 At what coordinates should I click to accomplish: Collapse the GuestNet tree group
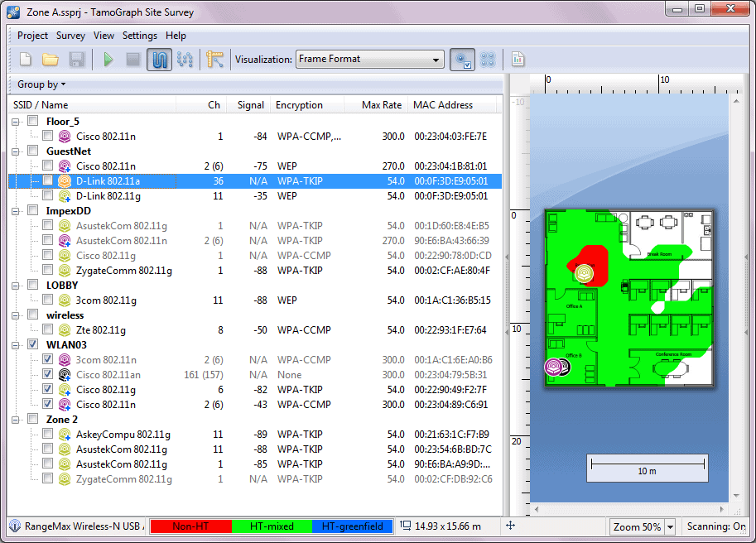pos(16,151)
